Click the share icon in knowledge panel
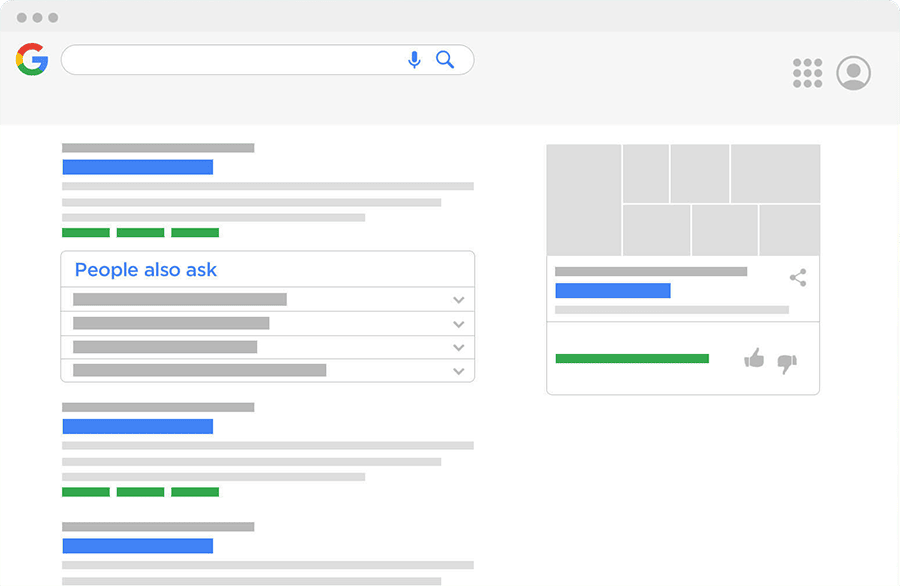Image resolution: width=900 pixels, height=586 pixels. point(798,278)
